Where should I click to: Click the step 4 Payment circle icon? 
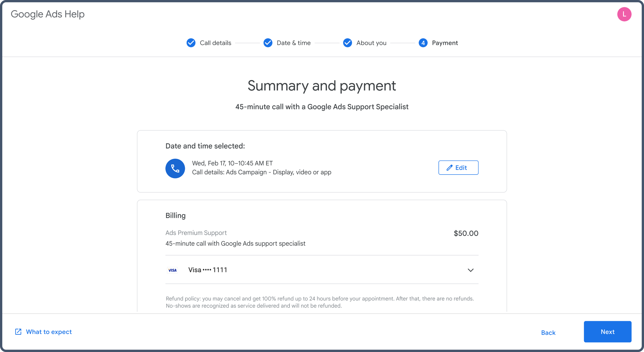coord(423,43)
